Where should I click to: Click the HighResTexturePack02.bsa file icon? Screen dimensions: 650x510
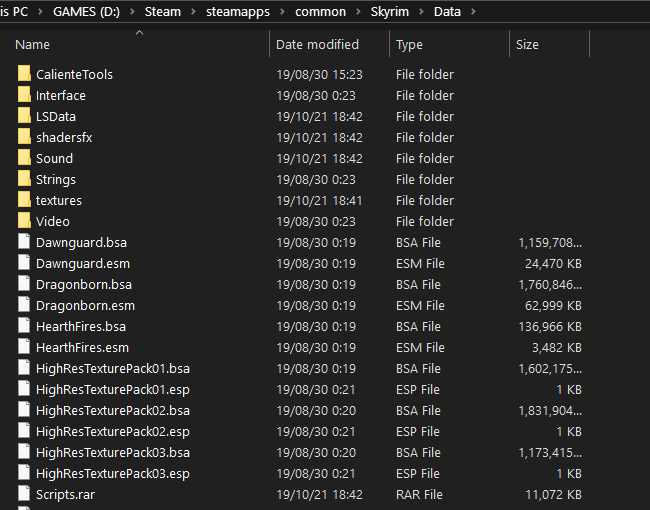tap(24, 410)
